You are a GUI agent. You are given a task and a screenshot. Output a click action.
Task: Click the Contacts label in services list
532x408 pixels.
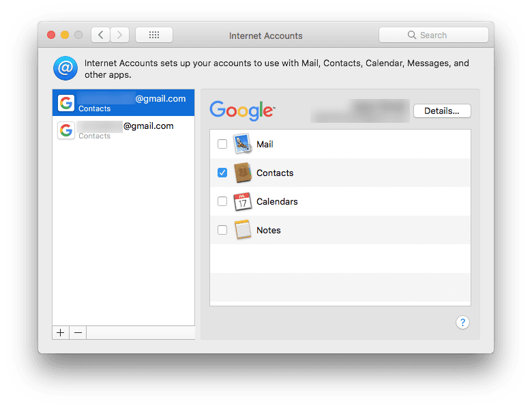[x=275, y=173]
